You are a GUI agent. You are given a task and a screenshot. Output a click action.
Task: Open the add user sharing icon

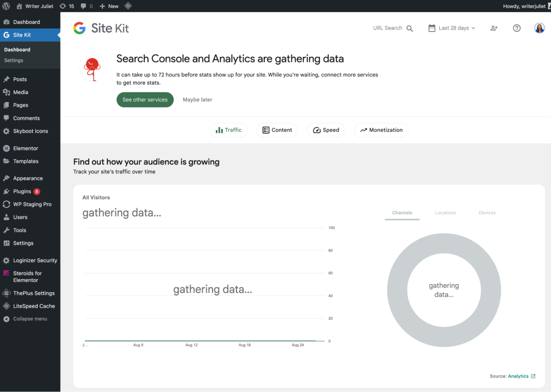(494, 28)
